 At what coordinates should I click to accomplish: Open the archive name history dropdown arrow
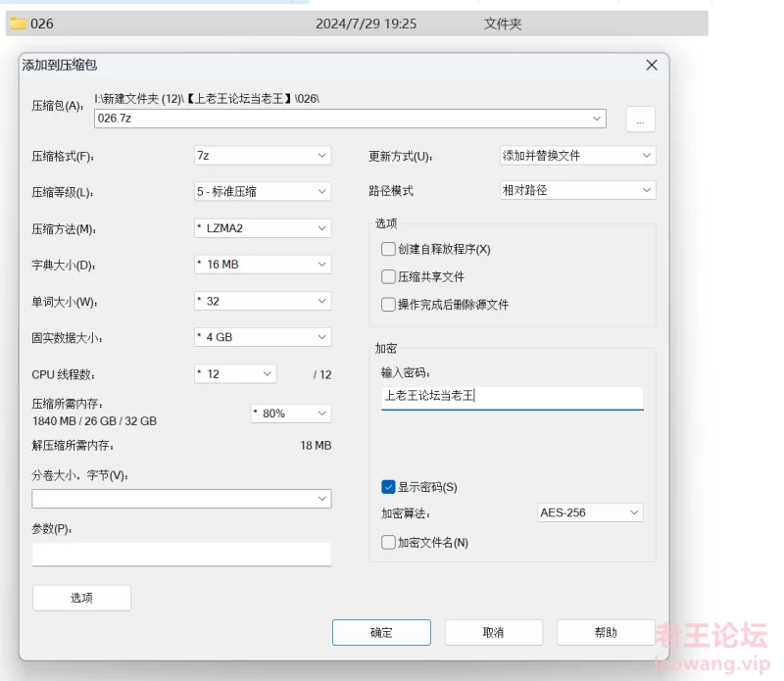pyautogui.click(x=597, y=119)
